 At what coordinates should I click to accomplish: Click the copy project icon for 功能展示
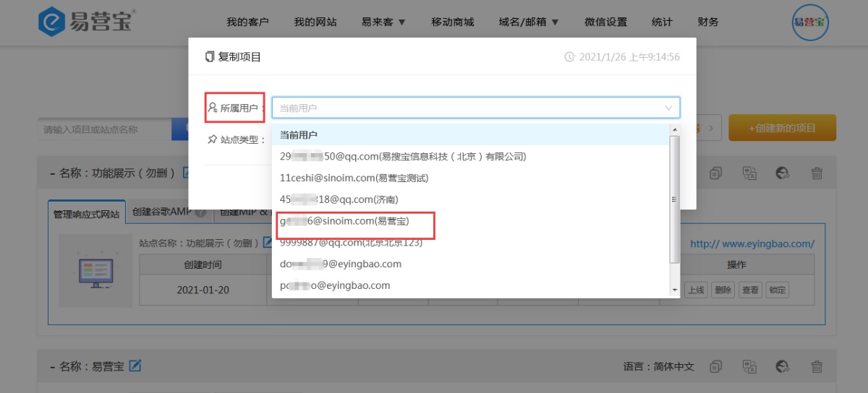tap(716, 173)
